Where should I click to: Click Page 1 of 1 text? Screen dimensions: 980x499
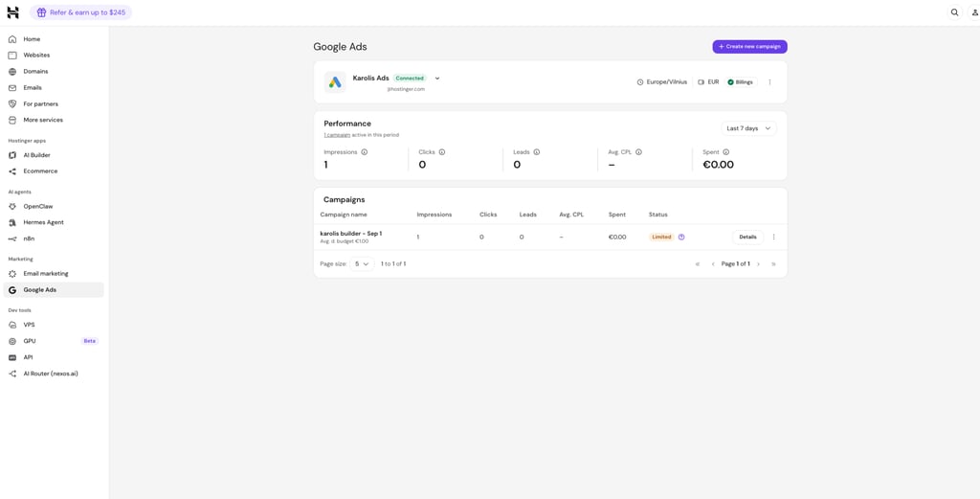[736, 264]
